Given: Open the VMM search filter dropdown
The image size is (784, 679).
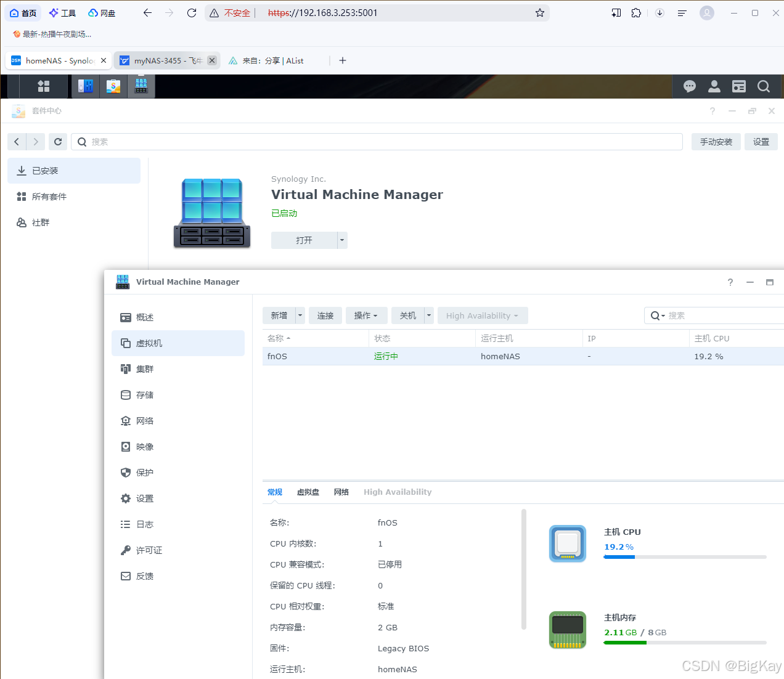Looking at the screenshot, I should coord(658,315).
